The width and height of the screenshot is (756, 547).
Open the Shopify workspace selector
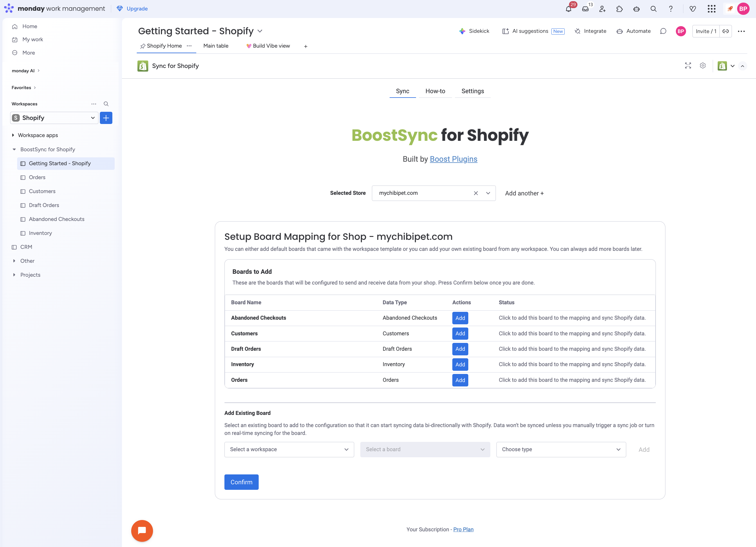54,118
